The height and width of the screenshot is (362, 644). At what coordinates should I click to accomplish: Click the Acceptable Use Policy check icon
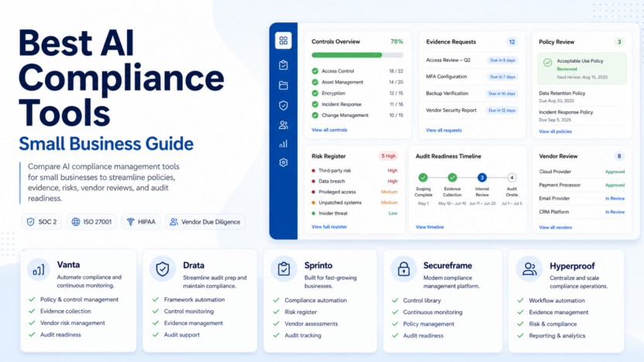tap(547, 63)
